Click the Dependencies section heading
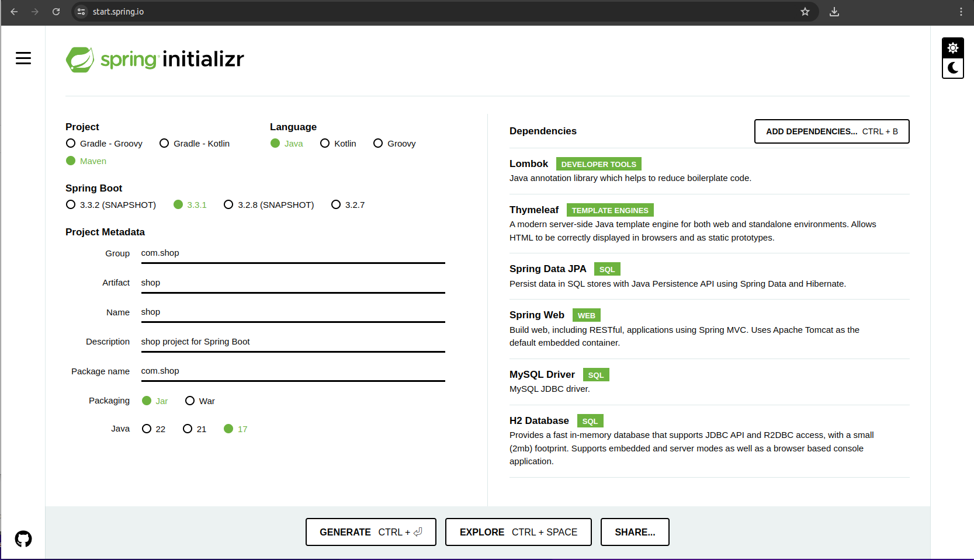This screenshot has height=560, width=974. (543, 131)
